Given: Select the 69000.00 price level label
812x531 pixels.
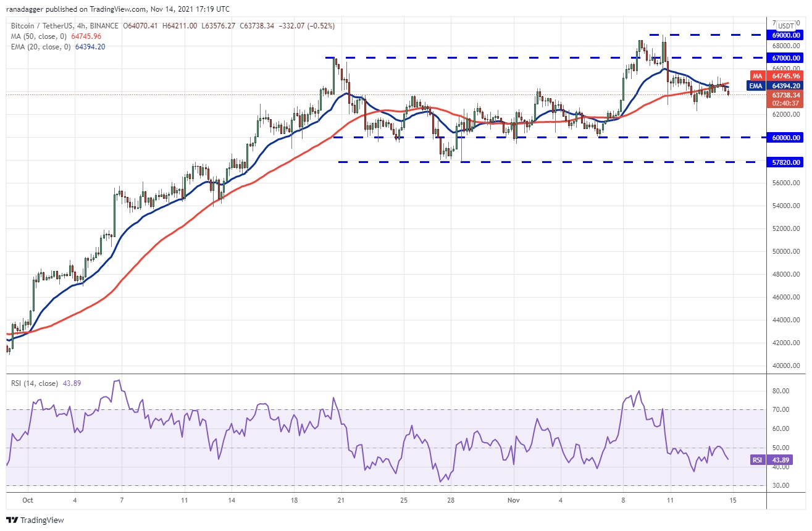Looking at the screenshot, I should click(785, 35).
